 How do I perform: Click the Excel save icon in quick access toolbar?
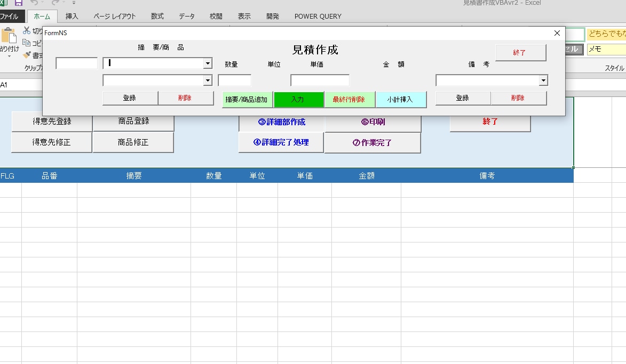click(18, 2)
